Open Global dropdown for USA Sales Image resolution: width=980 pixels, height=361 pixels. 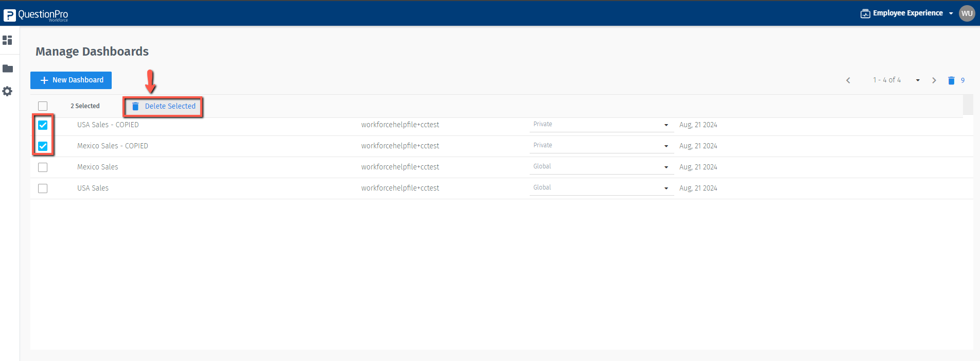[602, 188]
